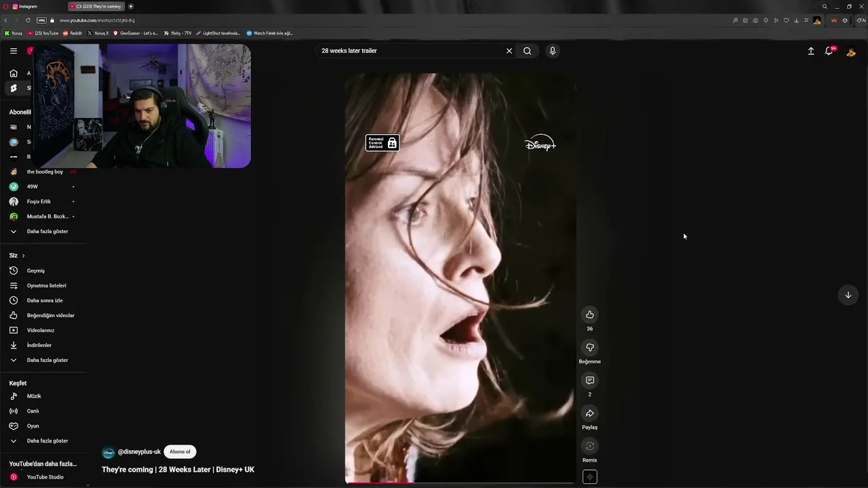Open 49W channel subscription

pyautogui.click(x=43, y=186)
